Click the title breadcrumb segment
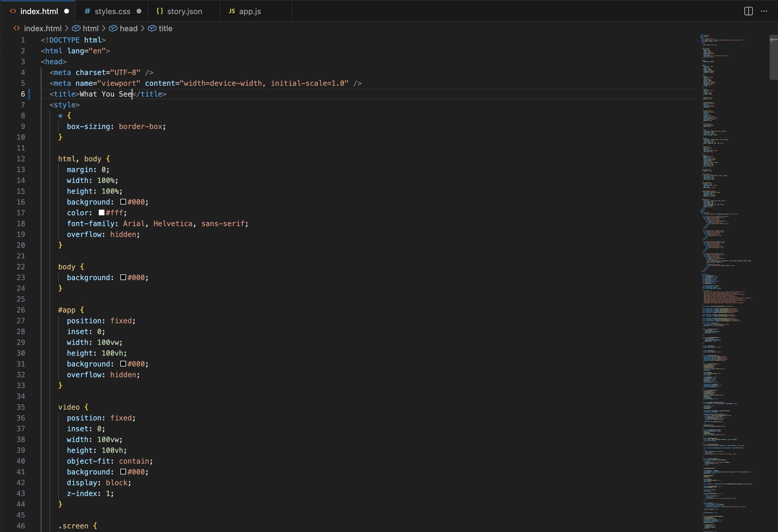This screenshot has height=532, width=778. pyautogui.click(x=165, y=28)
